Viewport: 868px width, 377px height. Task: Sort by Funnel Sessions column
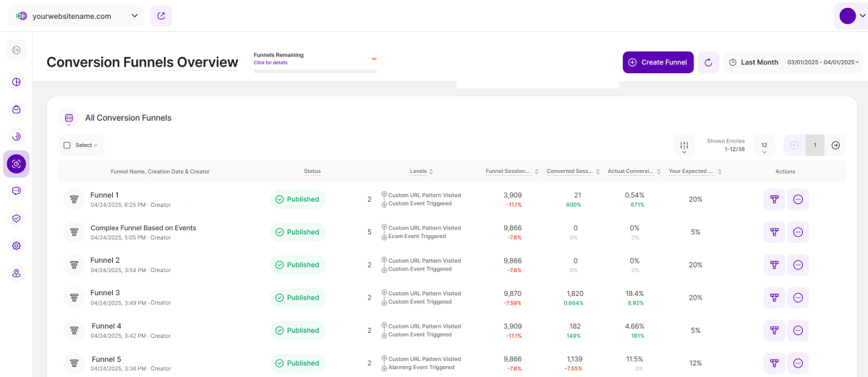point(511,171)
